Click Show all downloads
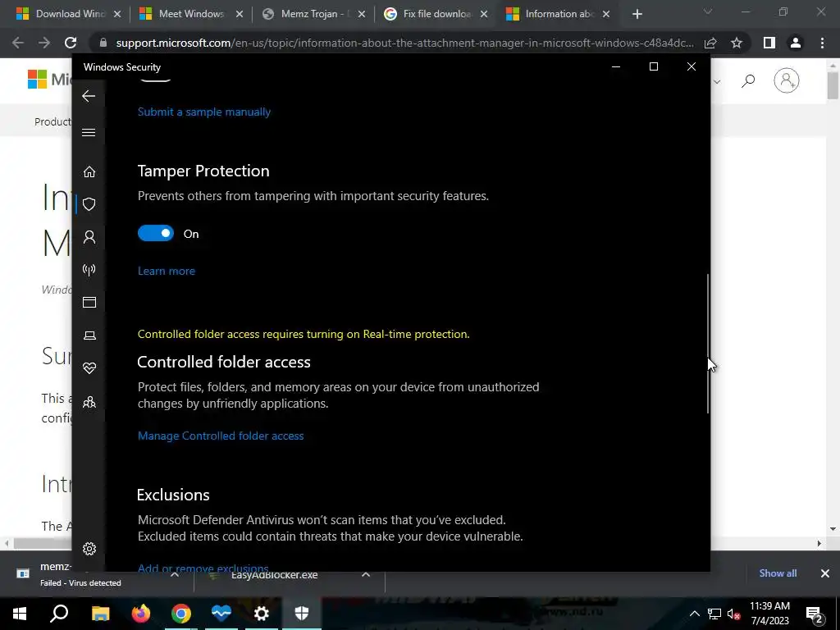 point(778,573)
